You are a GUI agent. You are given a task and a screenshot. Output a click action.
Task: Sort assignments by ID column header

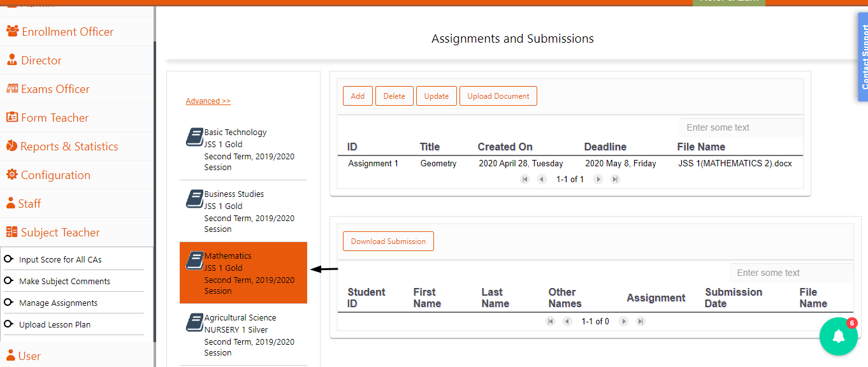click(x=352, y=147)
